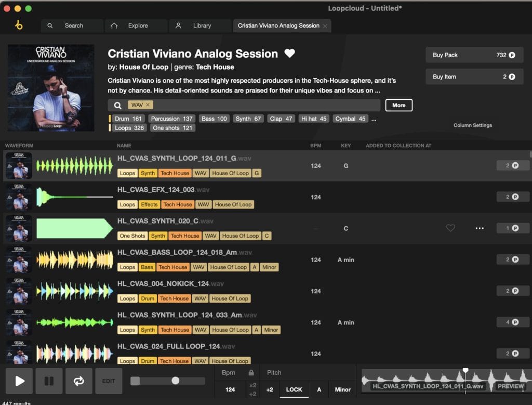532x405 pixels.
Task: Filter by the Bass 100 tag
Action: (x=214, y=119)
